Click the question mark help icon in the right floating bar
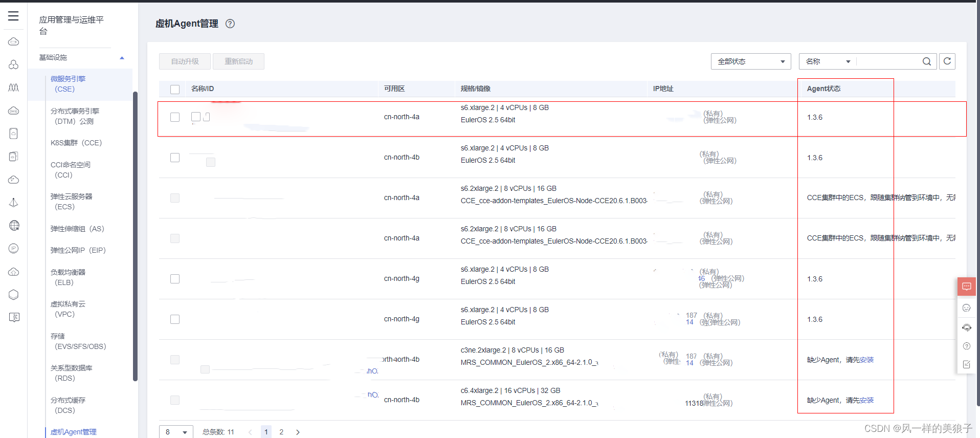The width and height of the screenshot is (980, 438). click(967, 346)
